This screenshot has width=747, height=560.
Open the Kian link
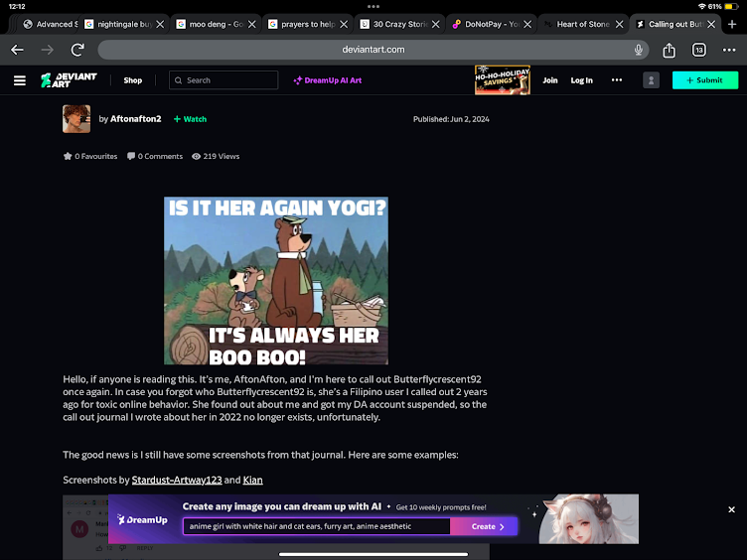click(252, 480)
